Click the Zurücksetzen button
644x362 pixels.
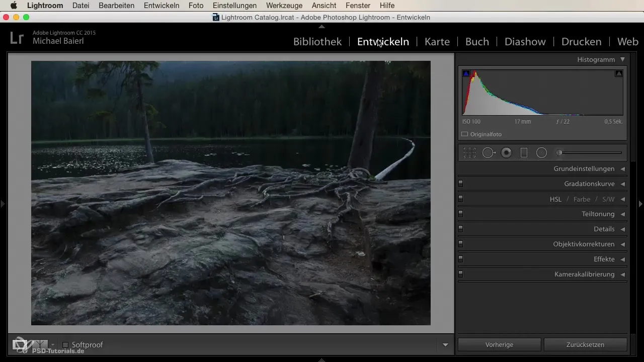click(x=586, y=344)
